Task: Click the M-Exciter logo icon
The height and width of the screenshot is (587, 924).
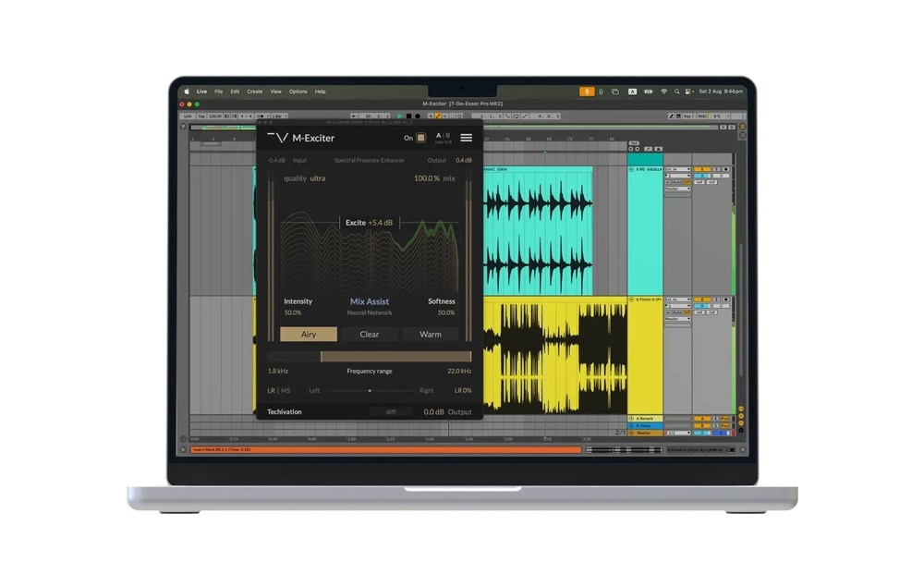Action: [x=277, y=138]
